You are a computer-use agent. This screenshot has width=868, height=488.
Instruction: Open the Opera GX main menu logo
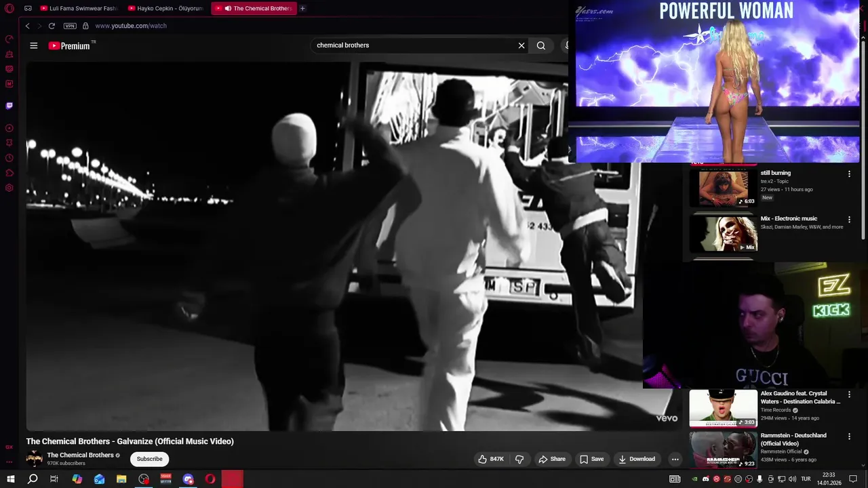click(x=9, y=8)
